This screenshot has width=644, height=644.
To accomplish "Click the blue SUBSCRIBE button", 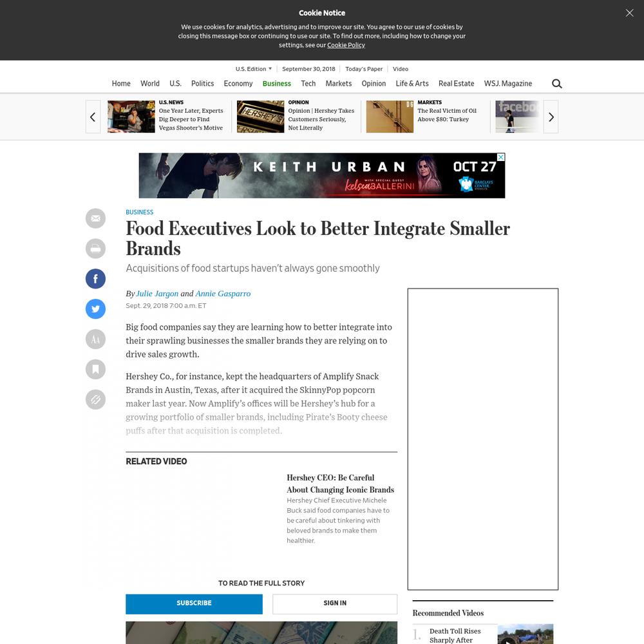I will (194, 604).
